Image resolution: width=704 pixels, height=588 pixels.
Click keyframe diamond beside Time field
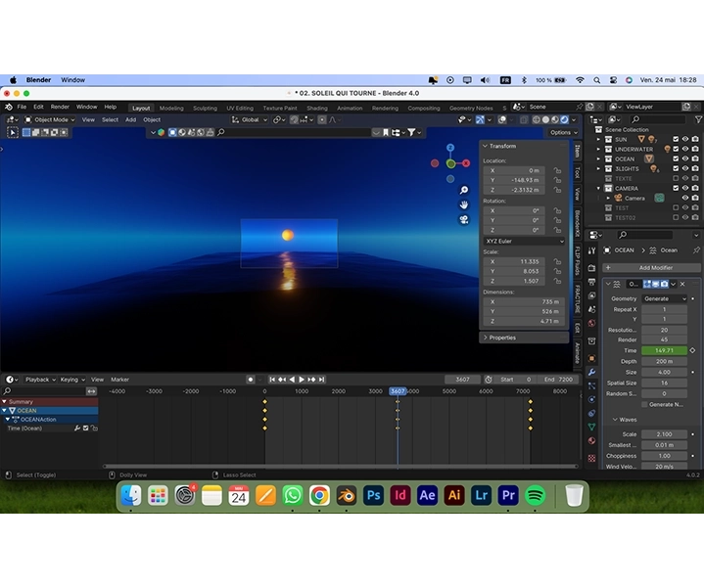click(692, 350)
